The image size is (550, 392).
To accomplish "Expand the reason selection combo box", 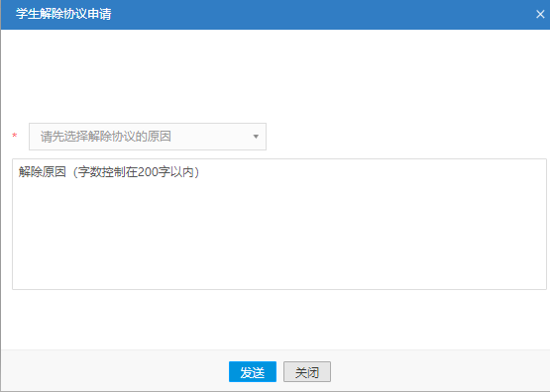I will pyautogui.click(x=148, y=137).
